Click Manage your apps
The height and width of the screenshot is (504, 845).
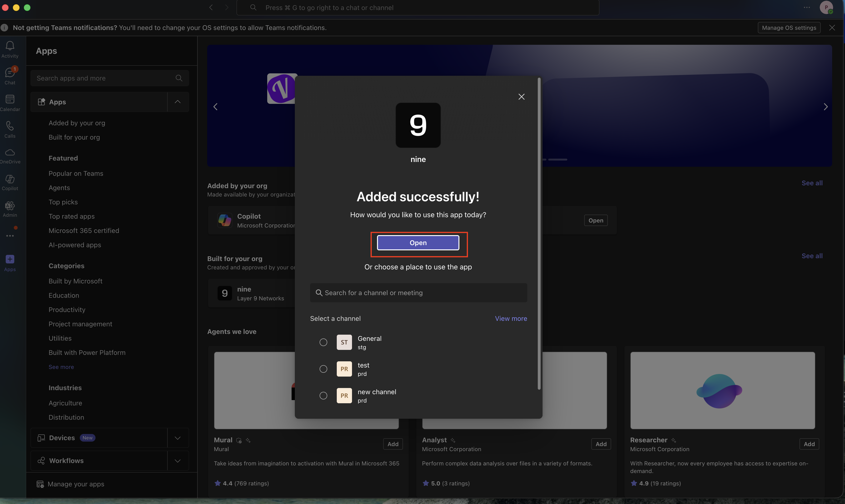click(x=76, y=484)
